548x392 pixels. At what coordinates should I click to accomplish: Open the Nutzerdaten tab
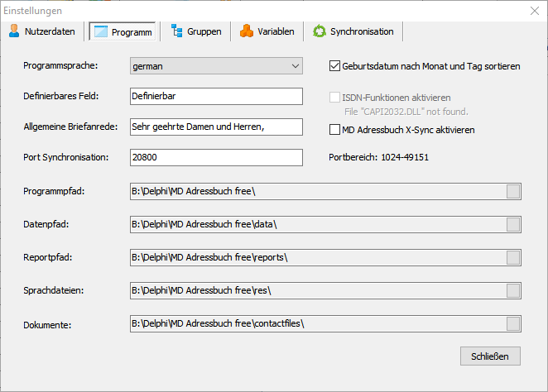(x=42, y=31)
